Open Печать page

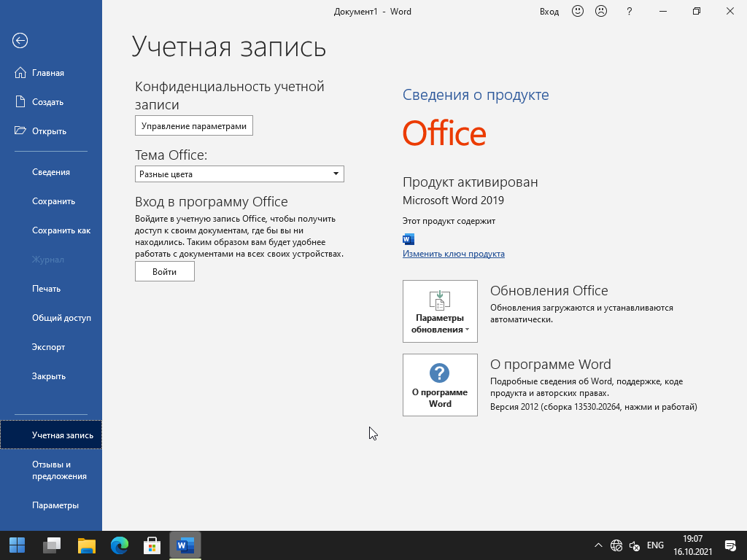pyautogui.click(x=51, y=289)
